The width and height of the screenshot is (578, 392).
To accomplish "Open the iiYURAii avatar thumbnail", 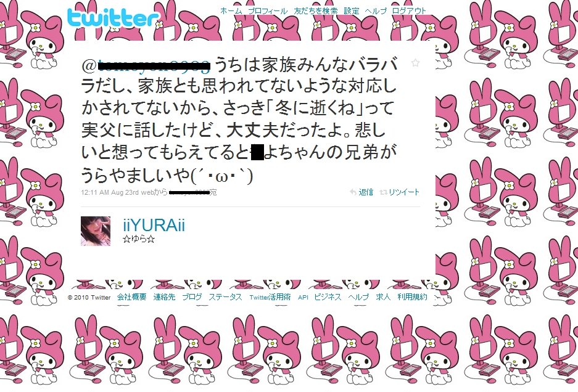I will tap(96, 231).
